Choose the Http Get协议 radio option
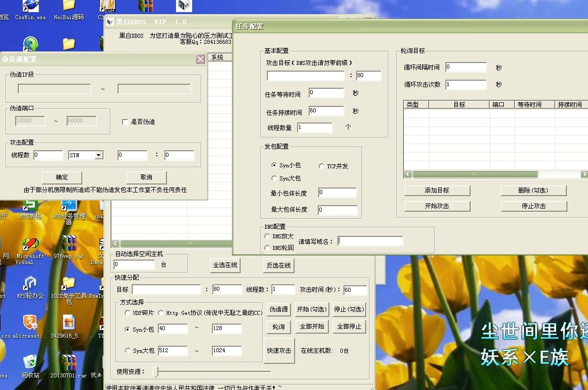Screen dimensions: 588x390 160,312
